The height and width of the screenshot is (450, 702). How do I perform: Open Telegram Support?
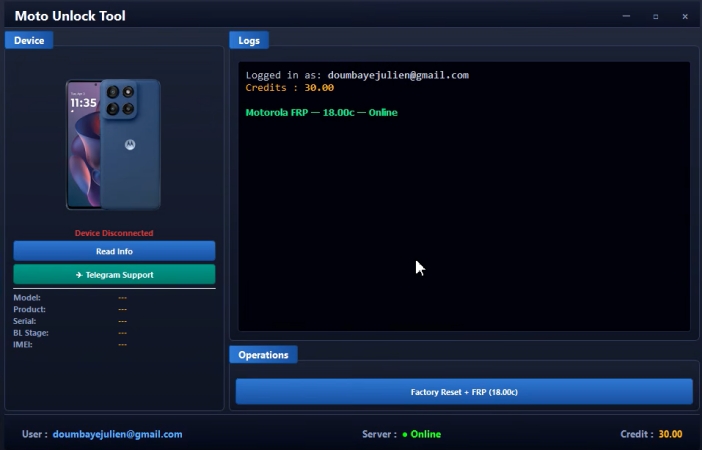114,274
